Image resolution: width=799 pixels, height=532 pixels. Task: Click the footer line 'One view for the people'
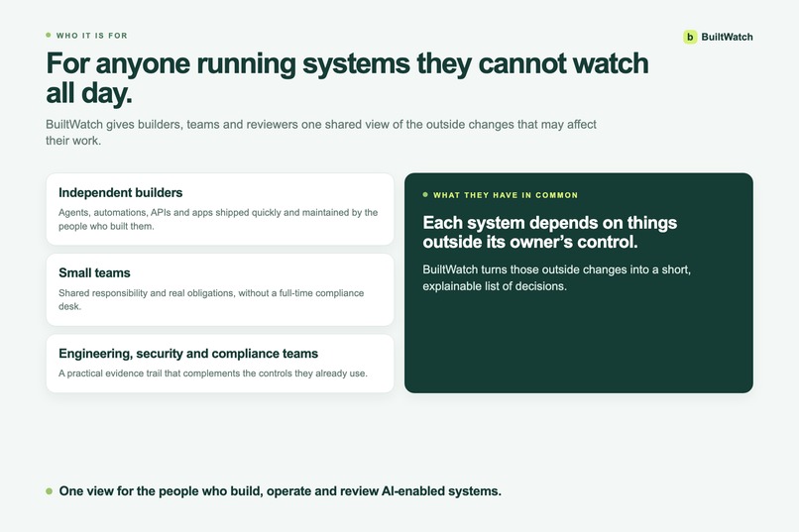[281, 491]
